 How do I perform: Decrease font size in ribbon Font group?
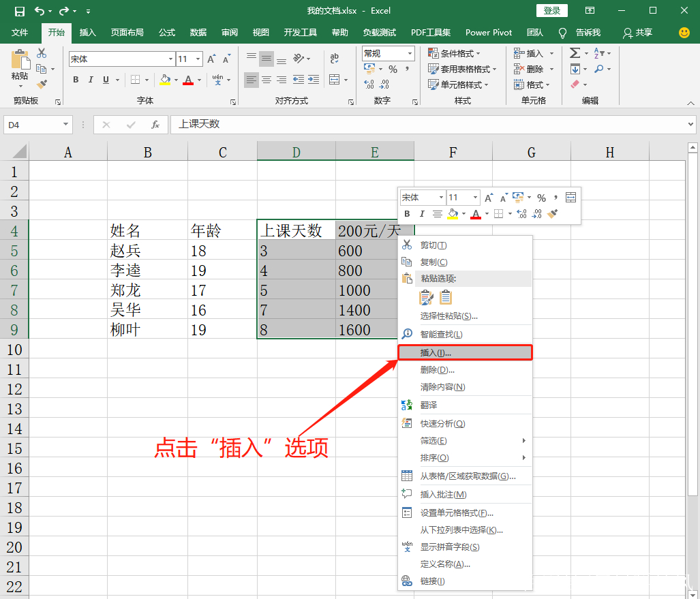coord(227,59)
